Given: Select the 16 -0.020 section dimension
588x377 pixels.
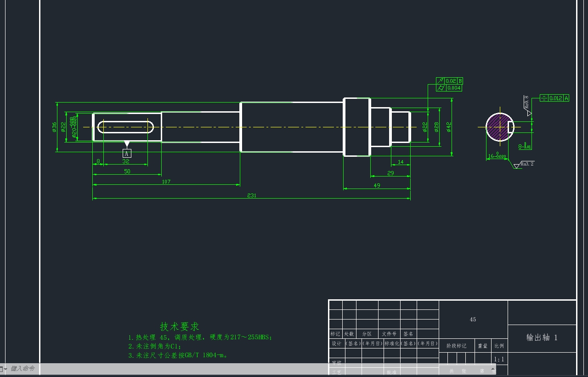Looking at the screenshot, I should [x=497, y=156].
